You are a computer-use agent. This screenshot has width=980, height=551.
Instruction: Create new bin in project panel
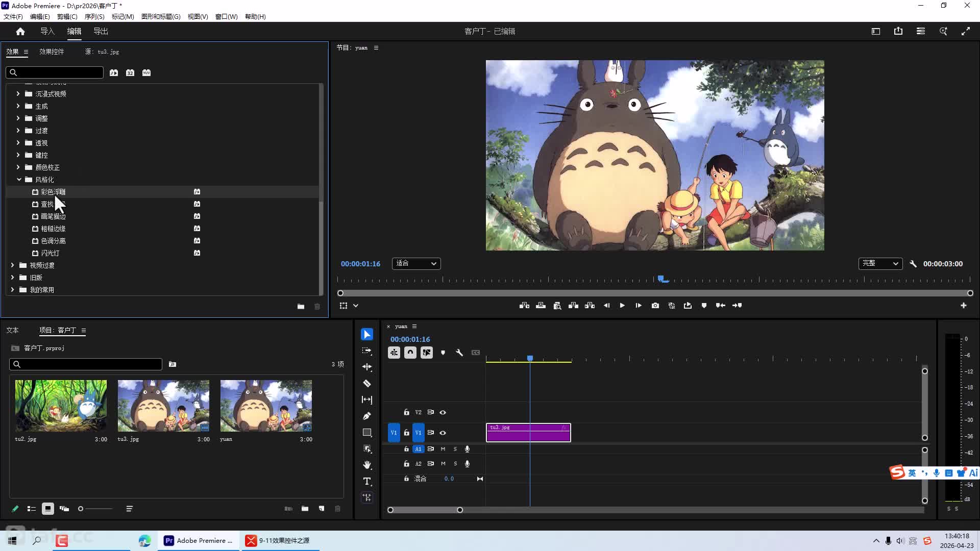point(305,509)
